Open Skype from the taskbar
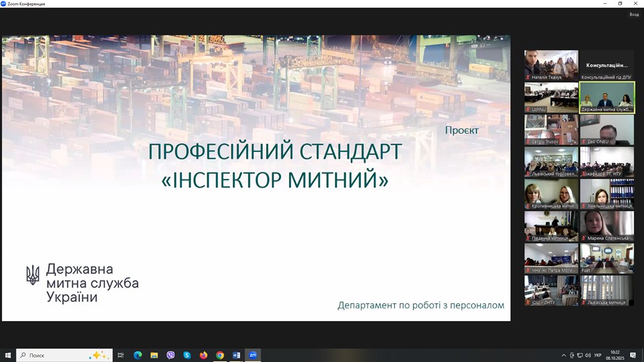The image size is (644, 362). pyautogui.click(x=187, y=355)
